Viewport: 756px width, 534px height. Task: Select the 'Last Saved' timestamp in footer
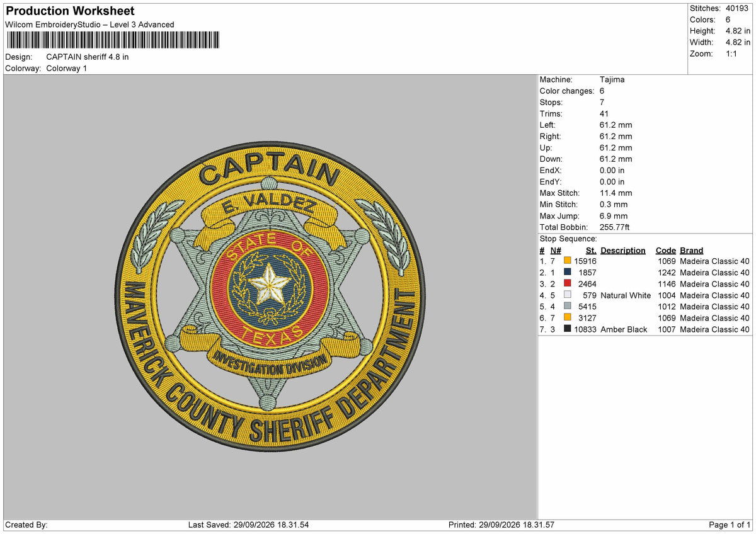pyautogui.click(x=249, y=525)
